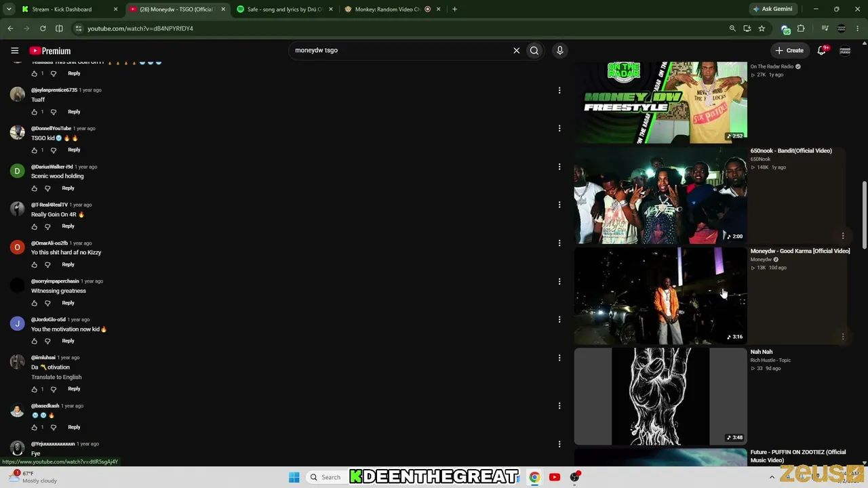Image resolution: width=868 pixels, height=488 pixels.
Task: Open options menu for @T-Real4RealTV comment
Action: pyautogui.click(x=559, y=205)
